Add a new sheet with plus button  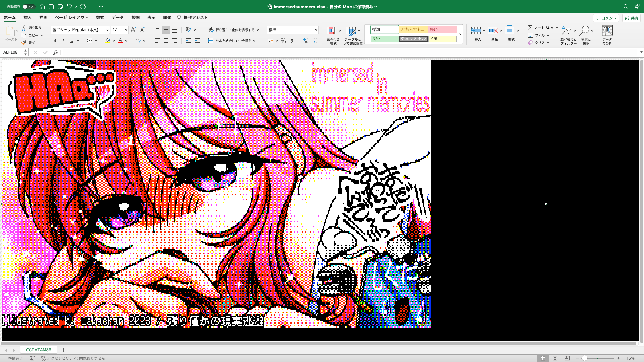(x=63, y=350)
